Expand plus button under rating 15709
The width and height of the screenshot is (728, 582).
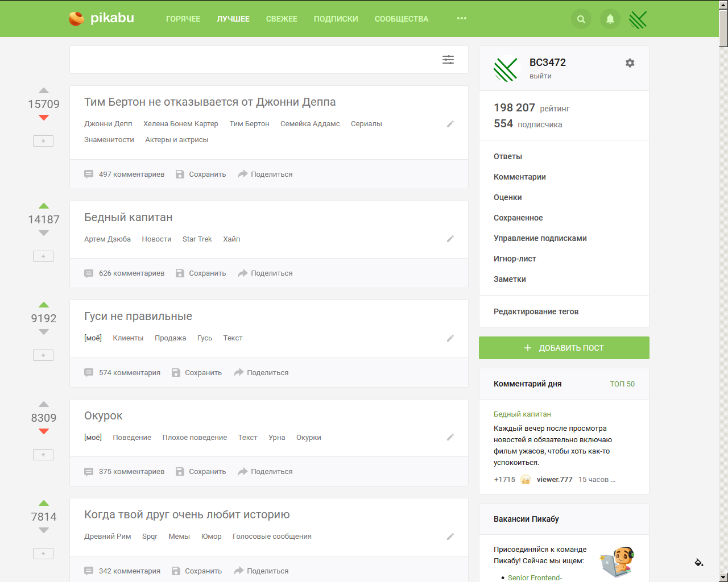(x=43, y=141)
